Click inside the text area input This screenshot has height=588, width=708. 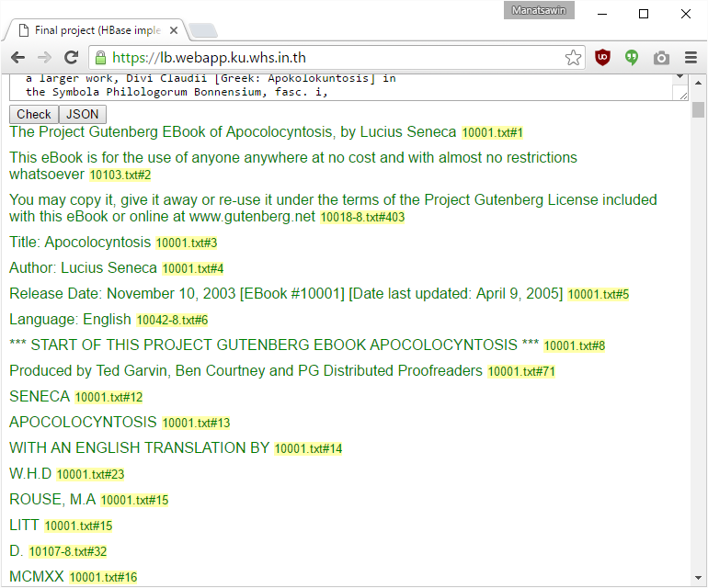(x=341, y=86)
